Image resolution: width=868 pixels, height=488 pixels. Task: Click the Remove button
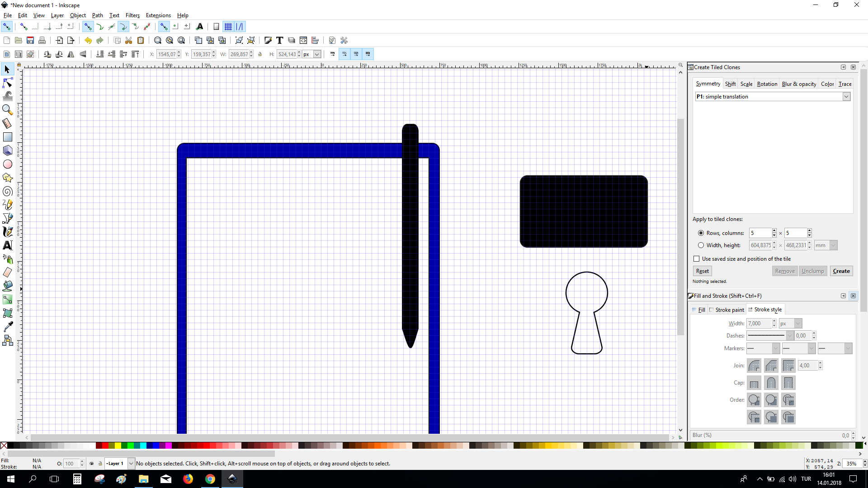pyautogui.click(x=784, y=271)
